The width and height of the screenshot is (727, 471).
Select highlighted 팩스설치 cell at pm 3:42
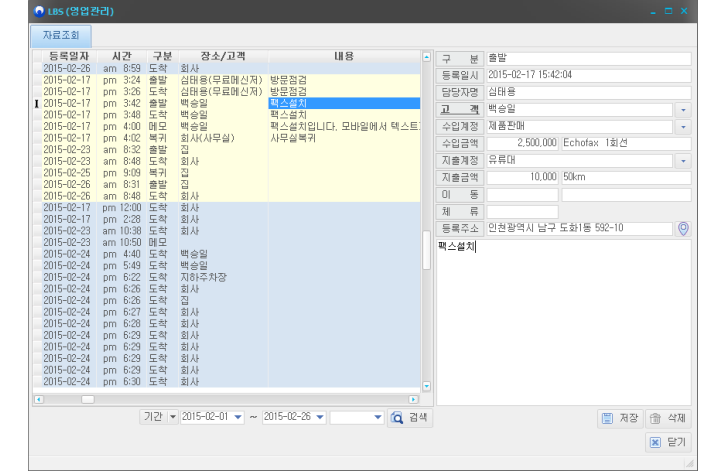pos(344,103)
